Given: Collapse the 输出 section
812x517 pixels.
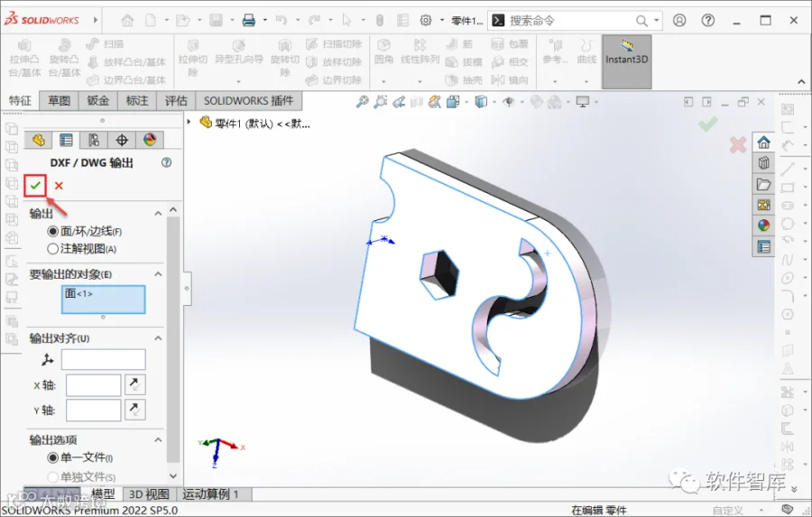Looking at the screenshot, I should point(158,214).
